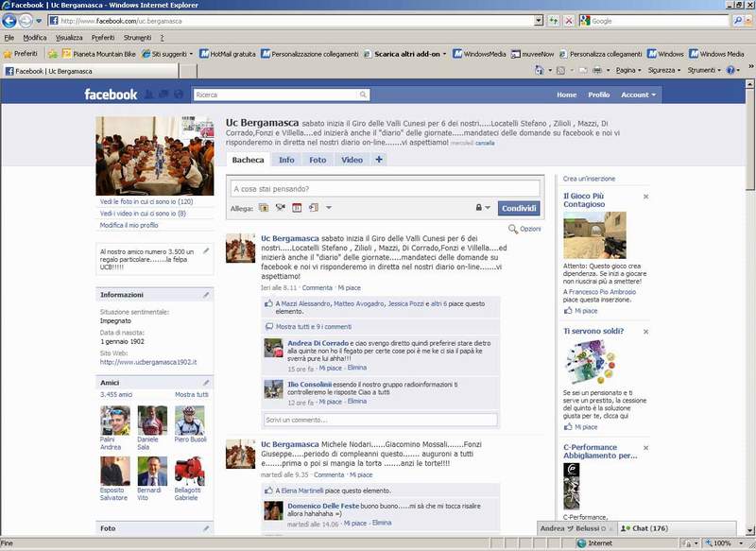Click the IE feeds toolbar icon
The image size is (756, 551).
tap(560, 70)
